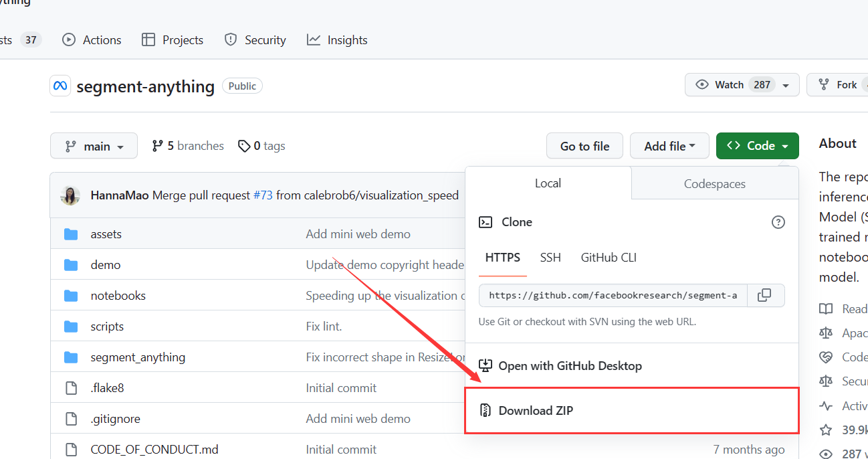Open the Security tab
The image size is (868, 459).
[255, 40]
